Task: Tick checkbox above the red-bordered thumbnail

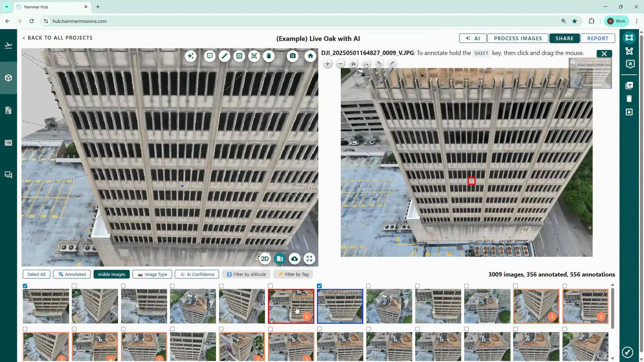Action: (270, 286)
